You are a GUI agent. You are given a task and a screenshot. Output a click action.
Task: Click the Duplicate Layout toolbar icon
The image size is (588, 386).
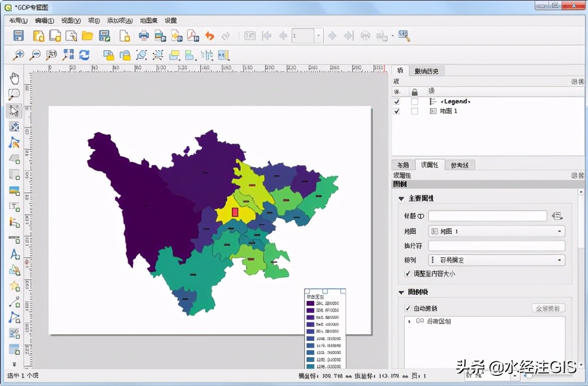(x=55, y=36)
